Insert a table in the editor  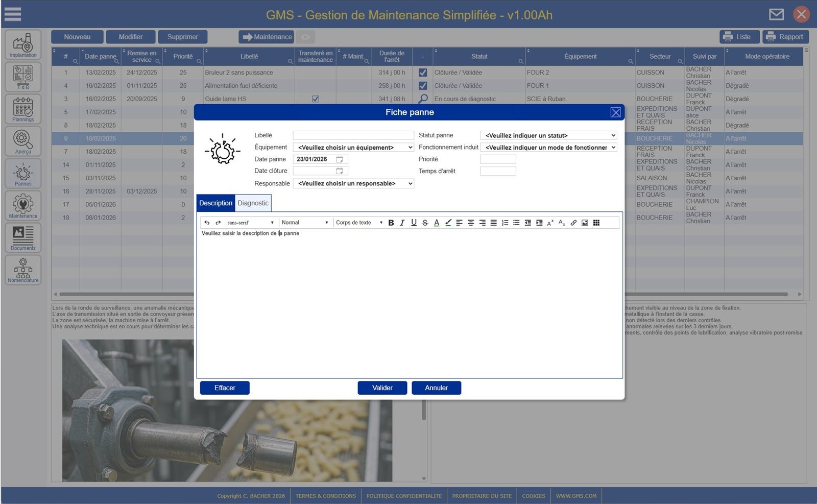(x=596, y=223)
